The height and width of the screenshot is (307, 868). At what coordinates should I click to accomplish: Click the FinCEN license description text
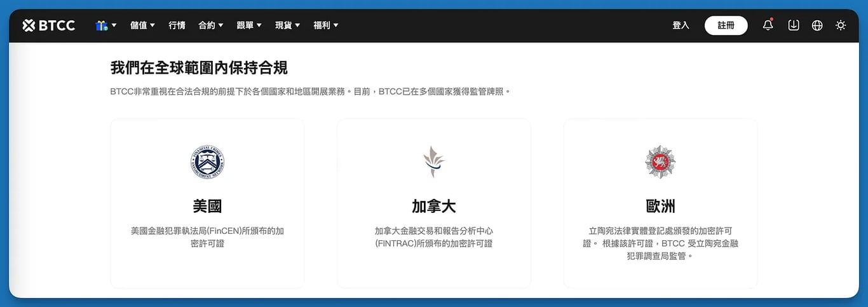207,237
